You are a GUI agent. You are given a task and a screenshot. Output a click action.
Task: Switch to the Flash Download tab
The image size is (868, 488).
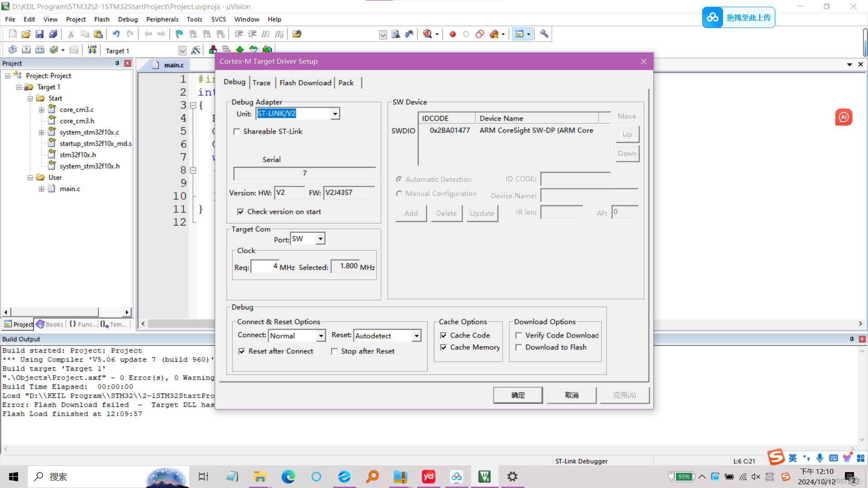point(305,83)
